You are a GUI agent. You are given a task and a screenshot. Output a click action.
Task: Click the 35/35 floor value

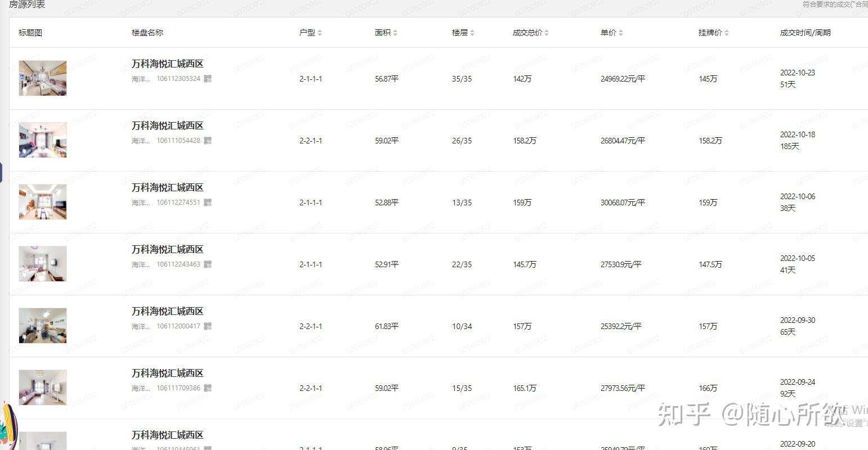[x=462, y=79]
